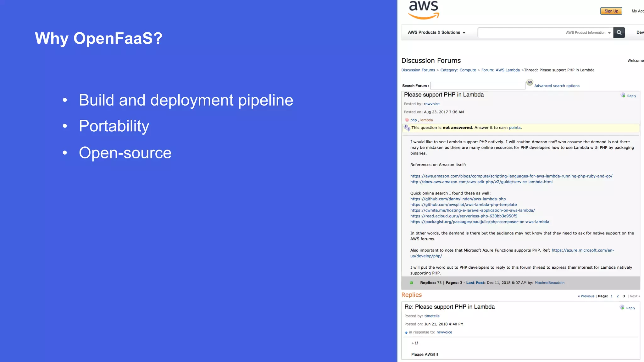Click Reply link on timetells' post
Viewport: 644px width, 362px height.
click(630, 308)
